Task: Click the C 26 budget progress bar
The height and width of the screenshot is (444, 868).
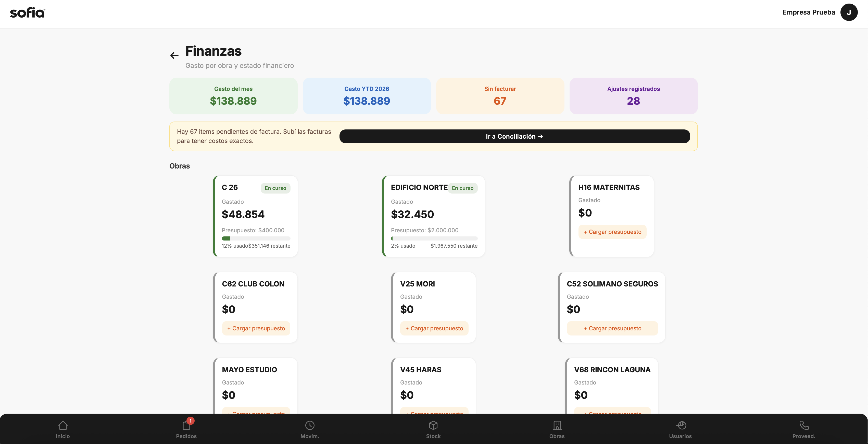Action: tap(256, 238)
